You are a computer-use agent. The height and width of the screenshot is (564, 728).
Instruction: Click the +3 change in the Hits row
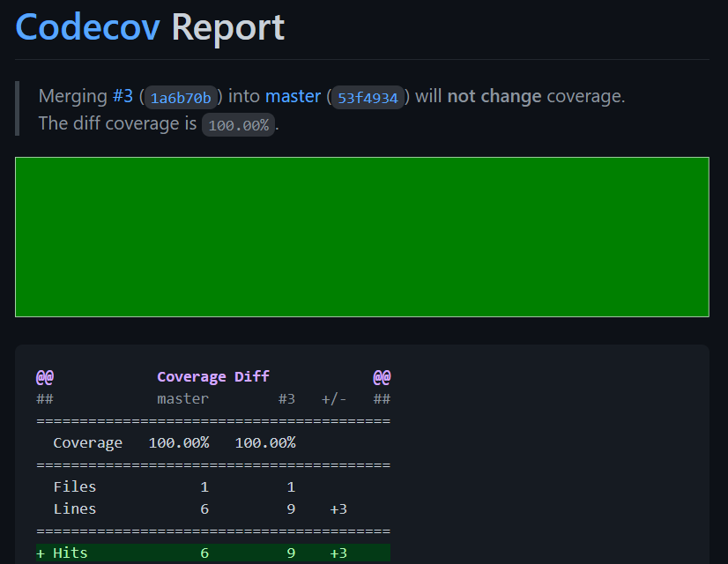click(338, 553)
